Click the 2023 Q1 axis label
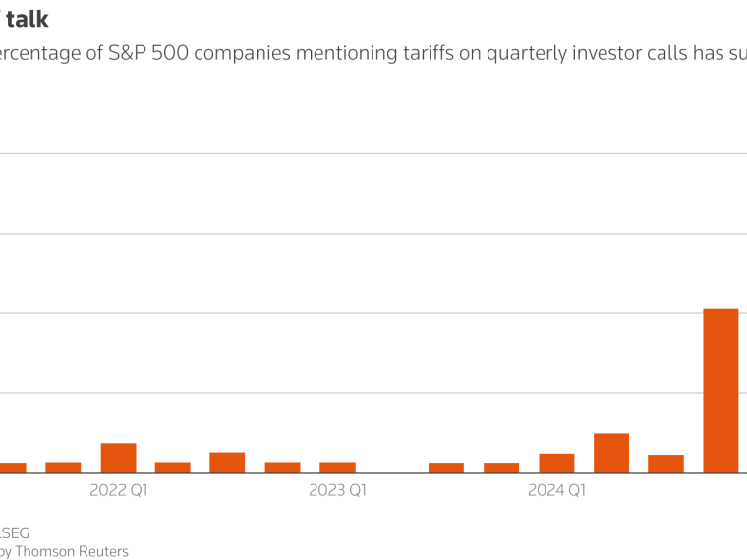 [337, 490]
